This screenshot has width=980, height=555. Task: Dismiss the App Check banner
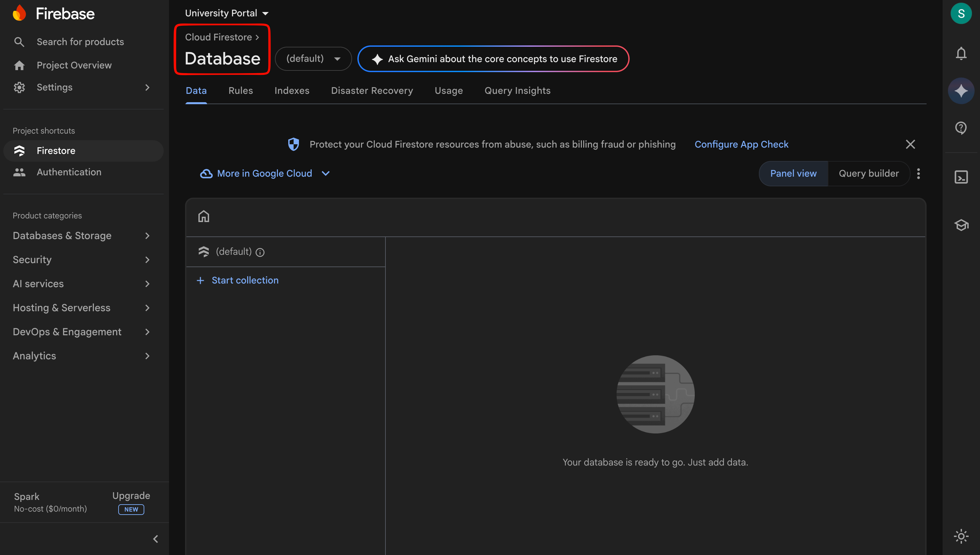pyautogui.click(x=910, y=145)
